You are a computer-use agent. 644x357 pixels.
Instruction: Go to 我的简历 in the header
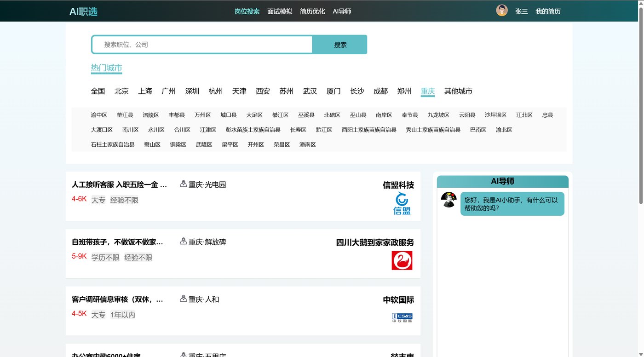(548, 12)
